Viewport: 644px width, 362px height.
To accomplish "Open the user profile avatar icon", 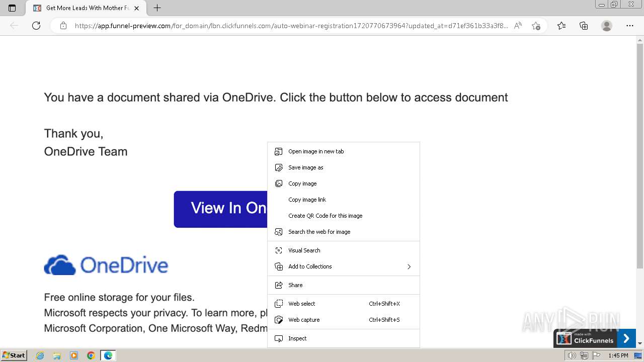I will pyautogui.click(x=607, y=26).
